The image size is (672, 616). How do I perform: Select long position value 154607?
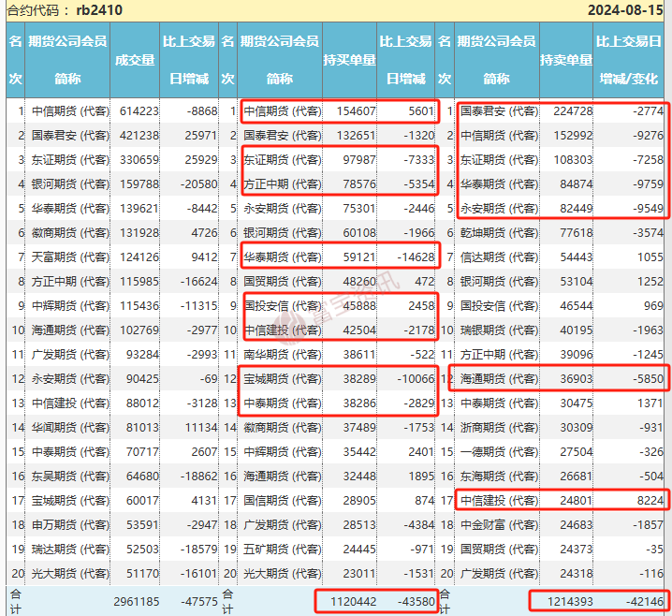point(357,111)
